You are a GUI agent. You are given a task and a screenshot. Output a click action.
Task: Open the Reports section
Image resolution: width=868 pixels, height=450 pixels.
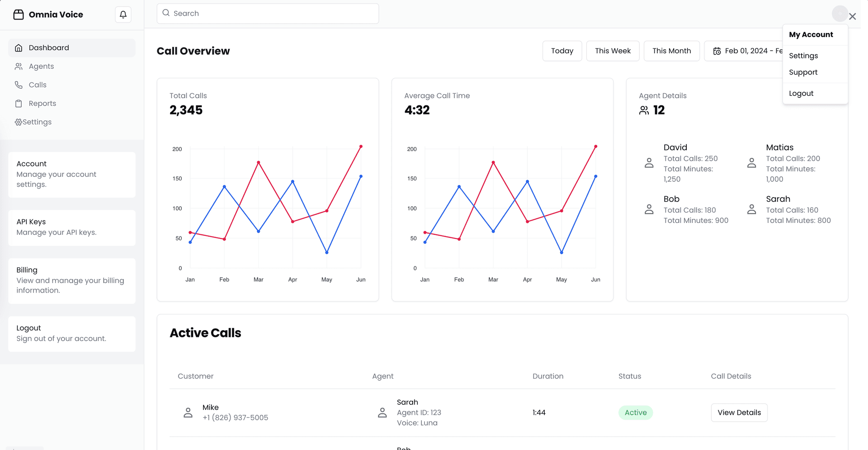coord(72,104)
